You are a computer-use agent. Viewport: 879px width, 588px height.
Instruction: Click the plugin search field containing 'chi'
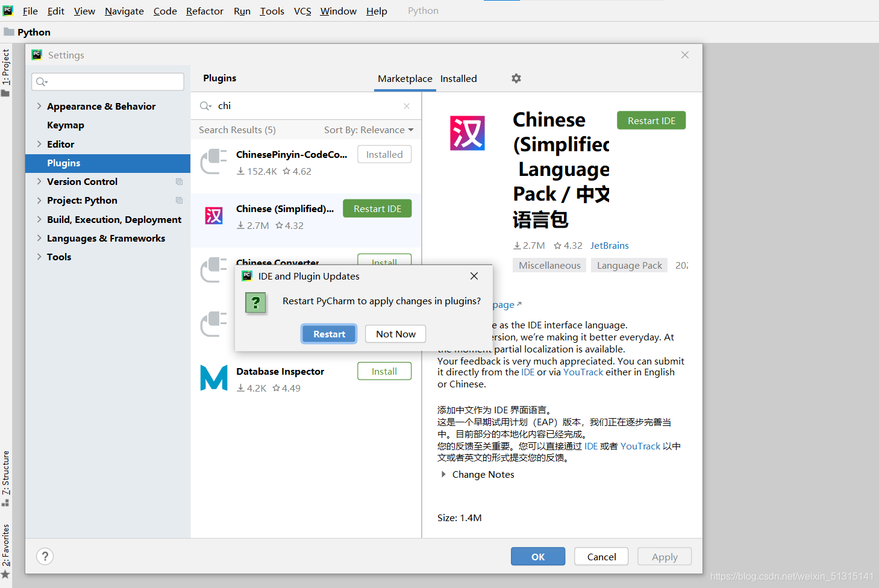[x=305, y=106]
